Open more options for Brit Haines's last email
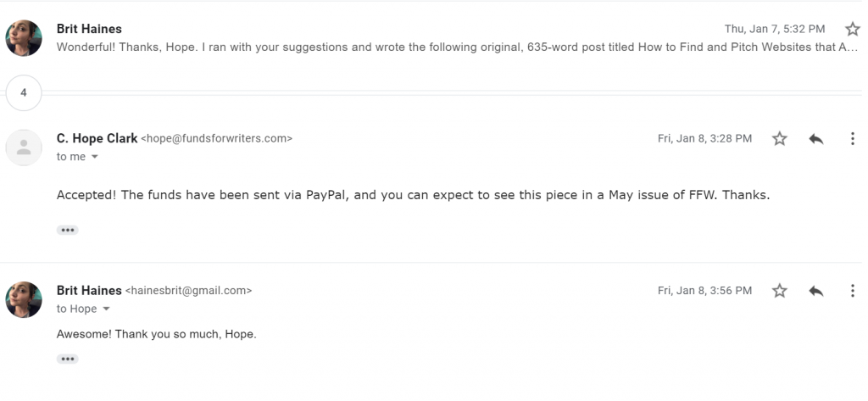868x401 pixels. (x=853, y=291)
